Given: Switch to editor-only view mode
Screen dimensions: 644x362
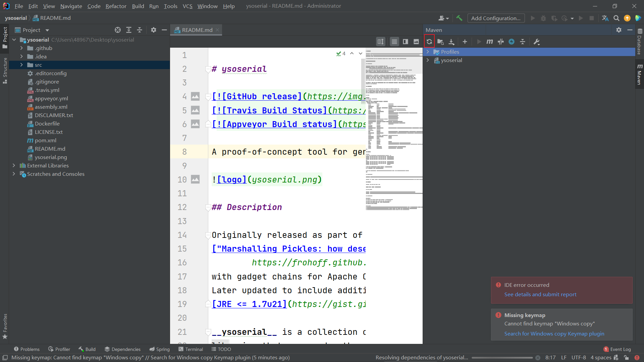Looking at the screenshot, I should pos(394,42).
